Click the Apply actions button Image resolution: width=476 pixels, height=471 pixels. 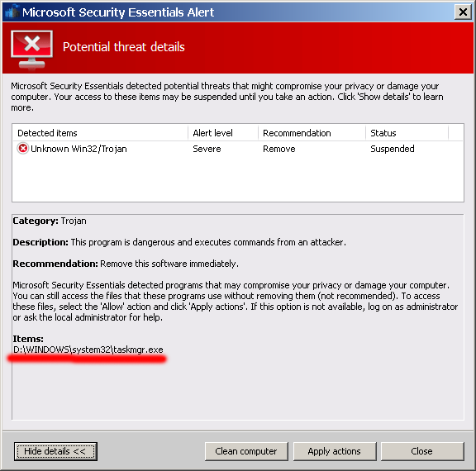pyautogui.click(x=335, y=451)
